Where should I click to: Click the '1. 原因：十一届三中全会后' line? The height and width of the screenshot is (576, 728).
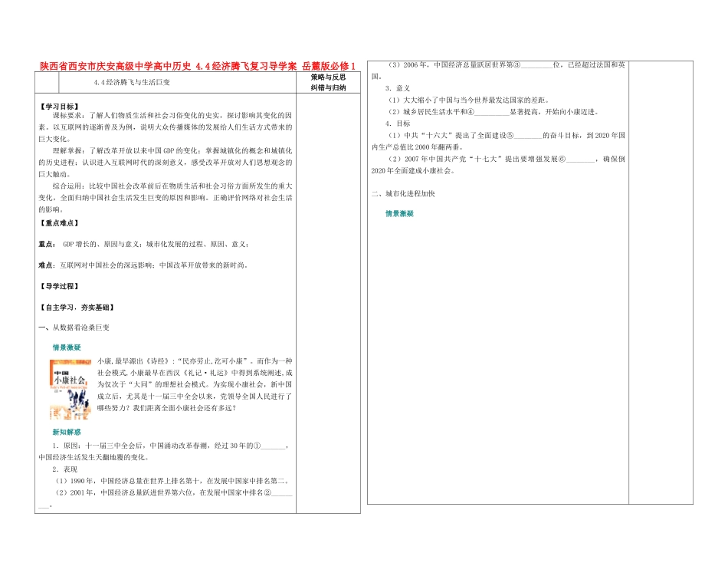click(166, 452)
